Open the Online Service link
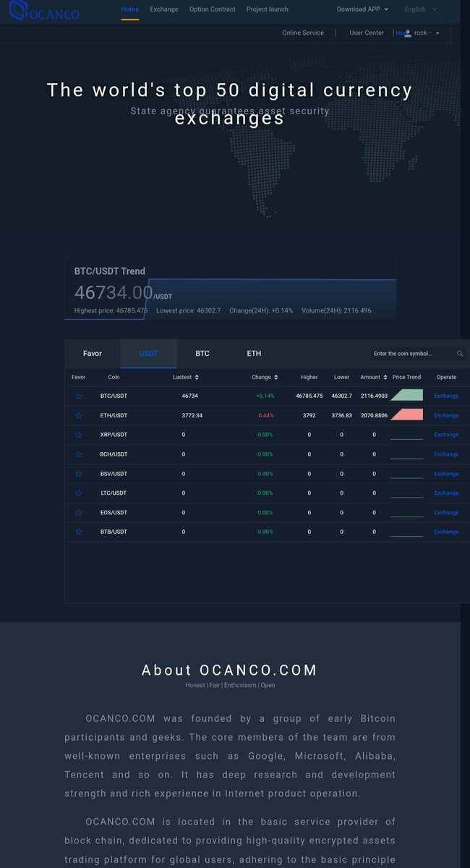Screen dimensions: 470x868 [x=303, y=33]
